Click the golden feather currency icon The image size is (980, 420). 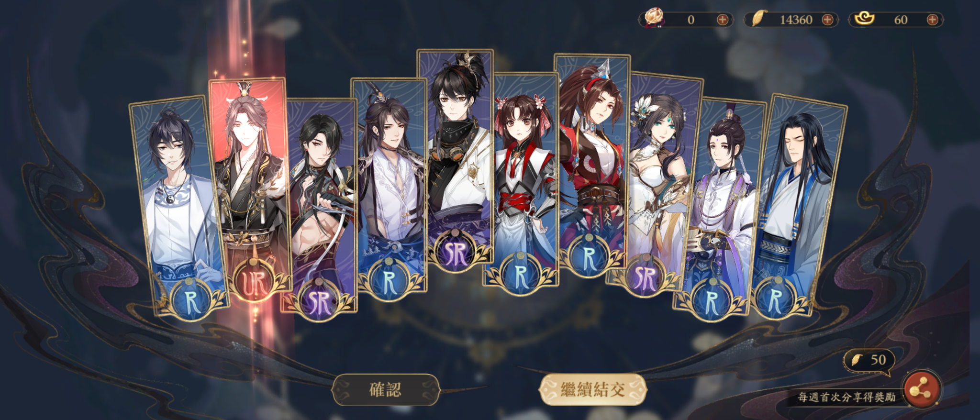[757, 19]
